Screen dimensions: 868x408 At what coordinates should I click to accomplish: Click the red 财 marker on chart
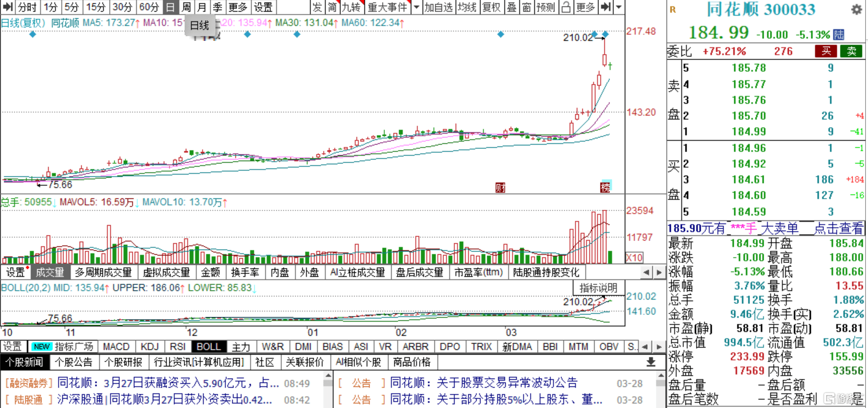[500, 187]
